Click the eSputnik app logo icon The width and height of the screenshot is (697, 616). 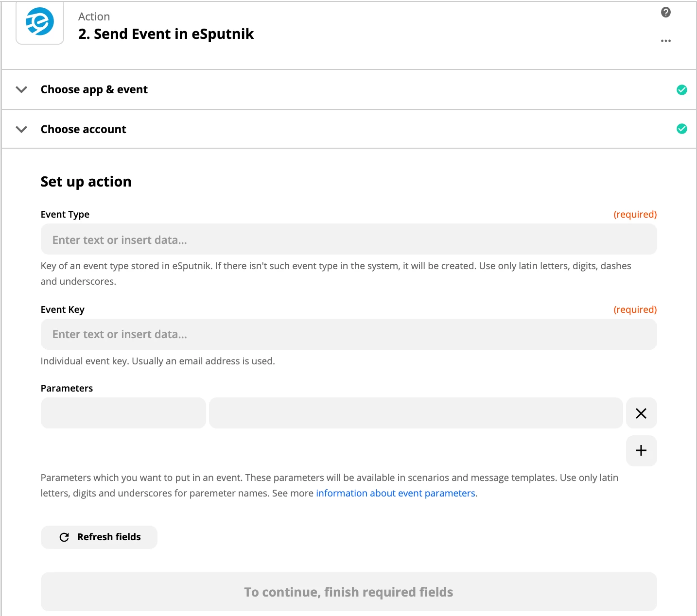coord(40,22)
